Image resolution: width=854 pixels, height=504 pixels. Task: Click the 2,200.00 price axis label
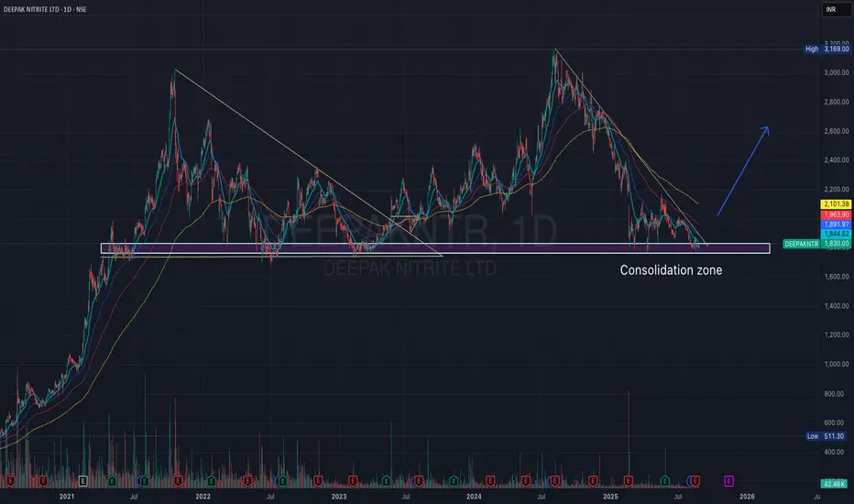pos(836,190)
